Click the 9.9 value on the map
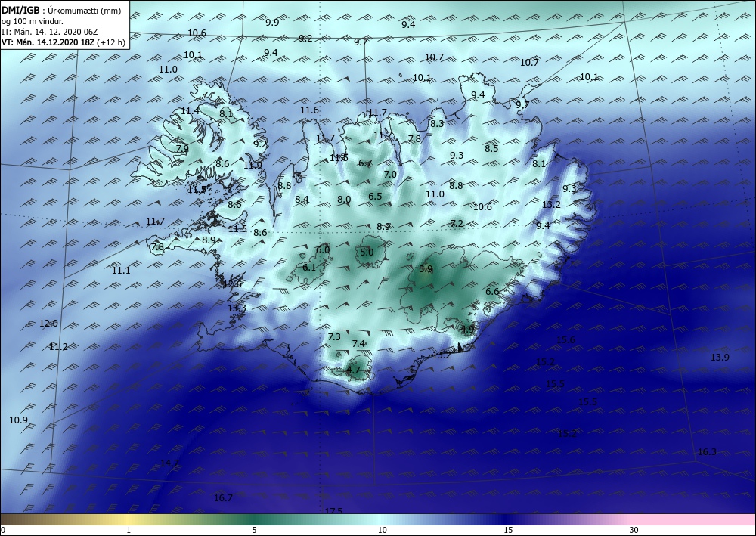The width and height of the screenshot is (756, 536). coord(272,22)
